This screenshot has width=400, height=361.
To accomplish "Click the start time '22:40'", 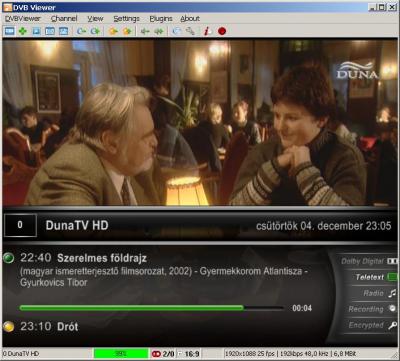I will (x=36, y=258).
